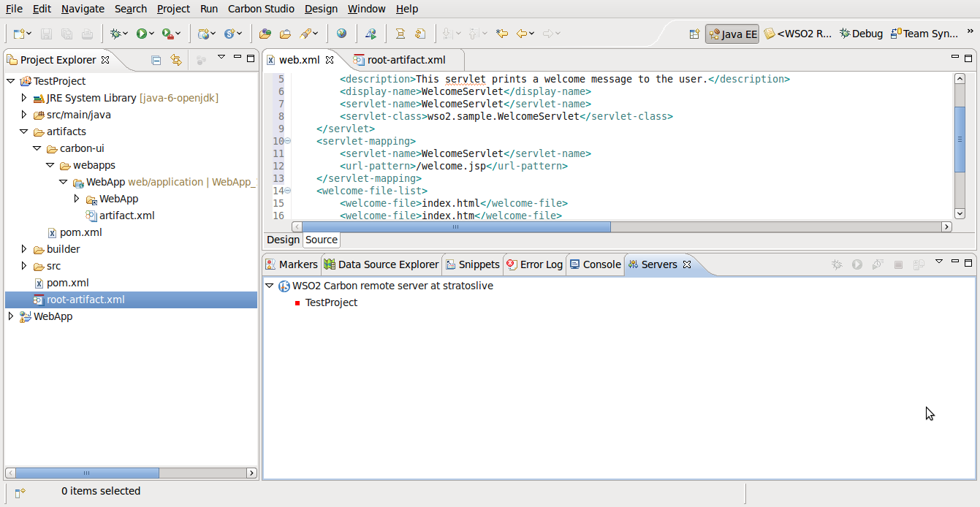Viewport: 980px width, 507px height.
Task: Toggle Link with Editor in Project Explorer
Action: [176, 60]
